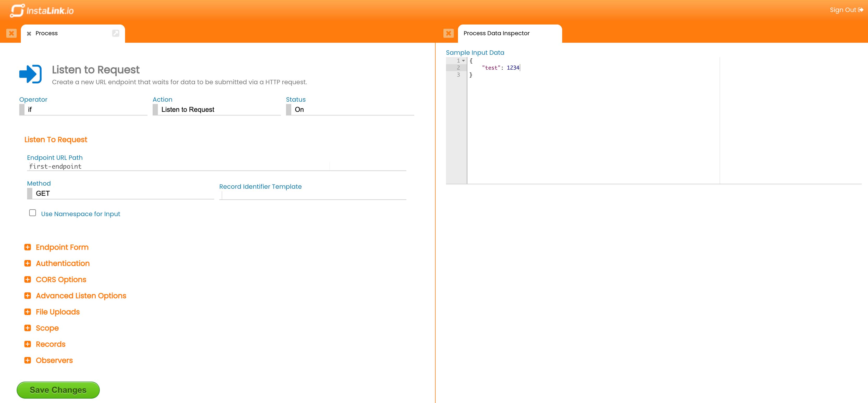Viewport: 868px width, 403px height.
Task: Click the Record Identifier Template field
Action: coord(313,195)
